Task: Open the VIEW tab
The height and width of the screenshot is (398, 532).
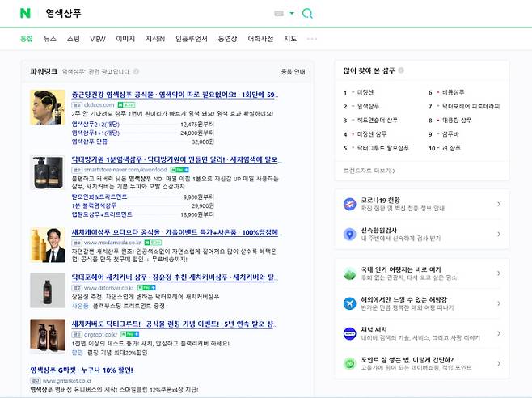Action: pyautogui.click(x=98, y=39)
